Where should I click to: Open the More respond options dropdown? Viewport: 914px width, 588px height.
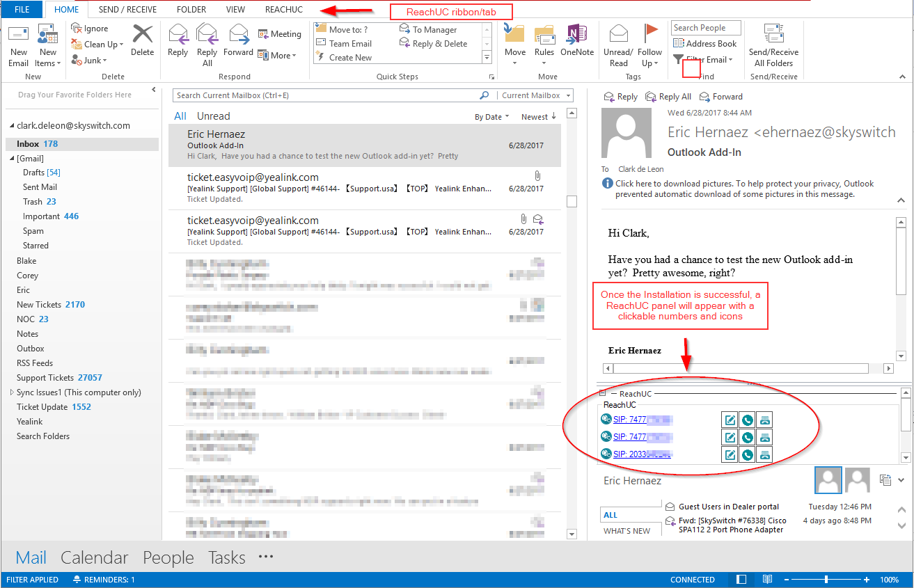pyautogui.click(x=277, y=55)
